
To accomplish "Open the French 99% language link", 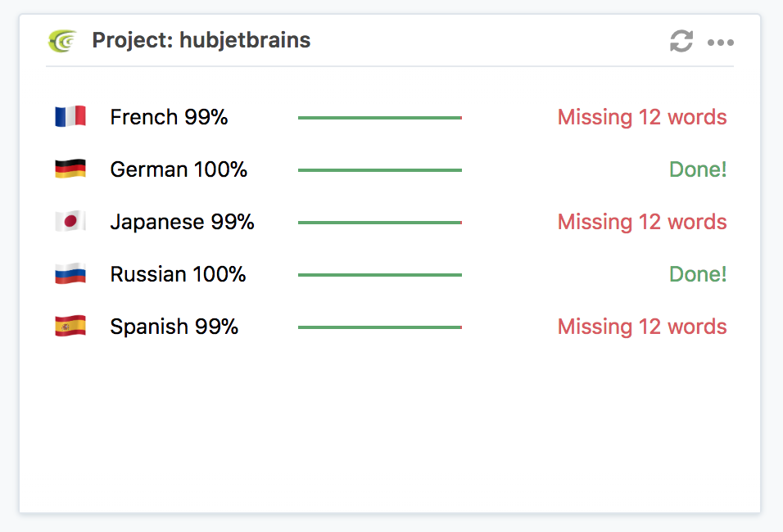I will click(x=169, y=117).
